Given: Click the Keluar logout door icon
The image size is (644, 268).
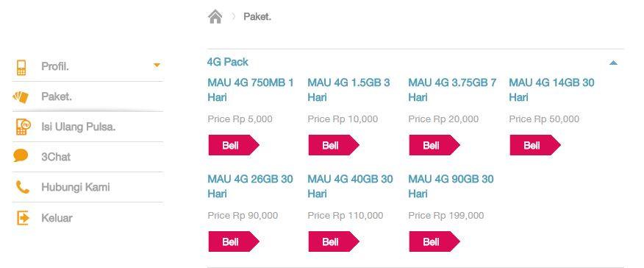Looking at the screenshot, I should tap(23, 217).
